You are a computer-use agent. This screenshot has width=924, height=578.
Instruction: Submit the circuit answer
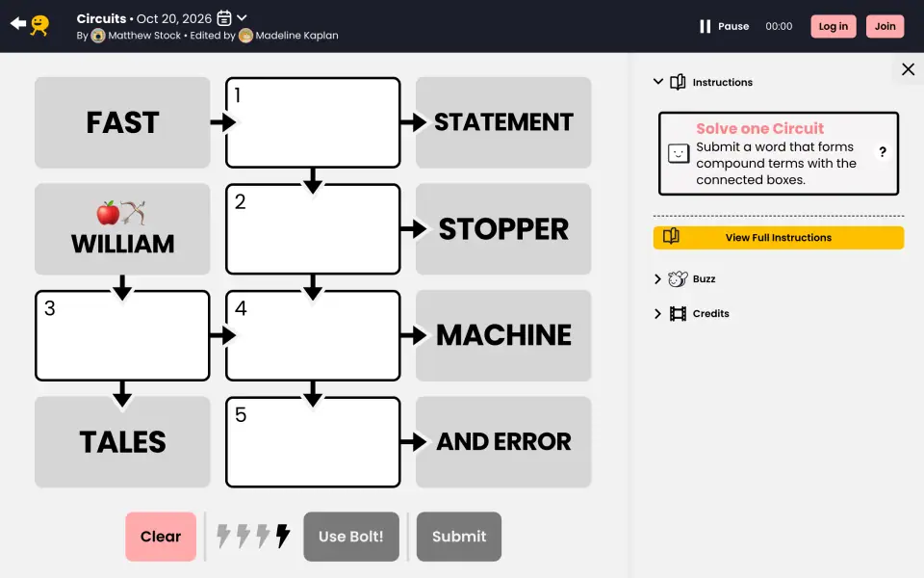point(459,537)
